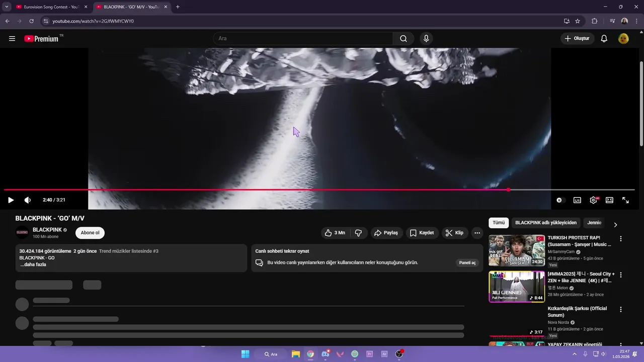Viewport: 644px width, 362px height.
Task: Start voice search with the microphone icon
Action: click(426, 39)
